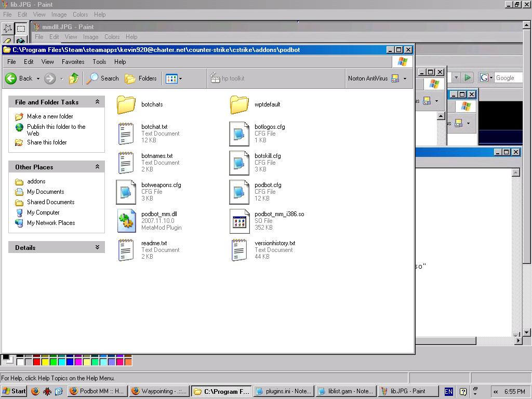Click the EN language indicator

coord(448,391)
